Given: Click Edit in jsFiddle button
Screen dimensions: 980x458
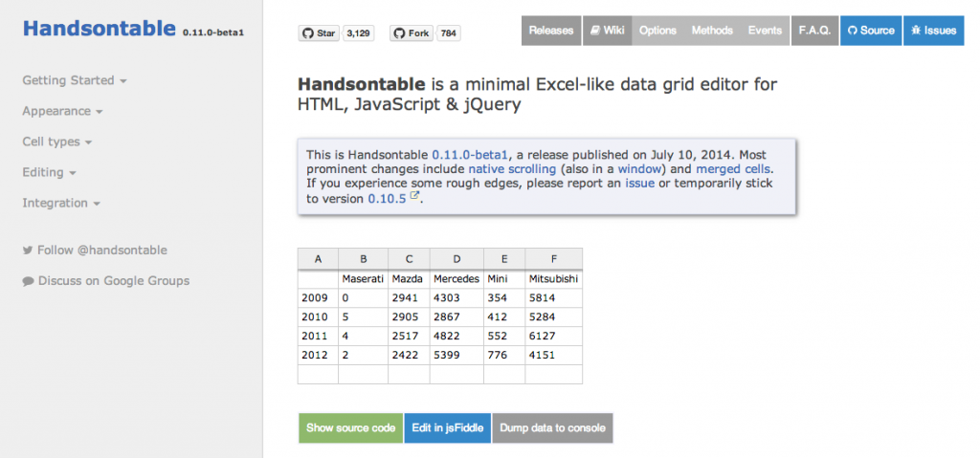Looking at the screenshot, I should tap(448, 428).
